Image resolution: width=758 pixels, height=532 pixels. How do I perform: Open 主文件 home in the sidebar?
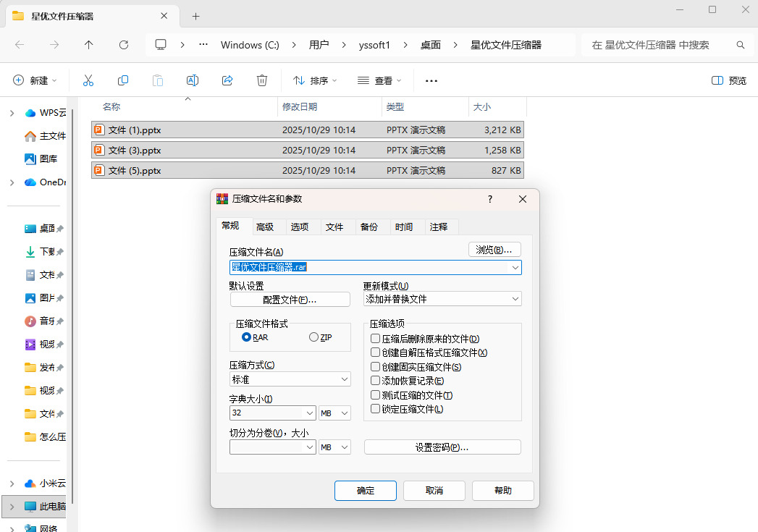tap(46, 136)
